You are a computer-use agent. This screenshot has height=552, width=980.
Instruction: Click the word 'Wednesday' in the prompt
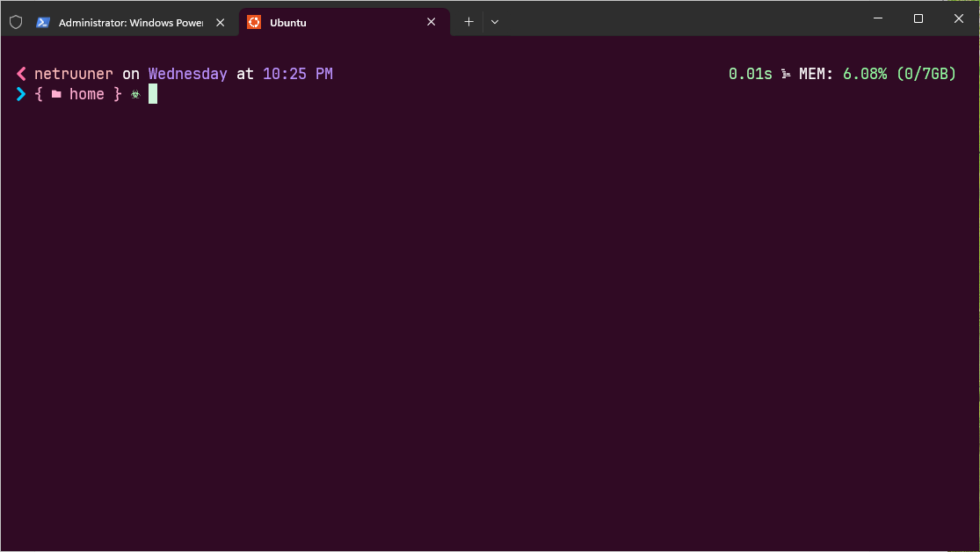(x=187, y=74)
